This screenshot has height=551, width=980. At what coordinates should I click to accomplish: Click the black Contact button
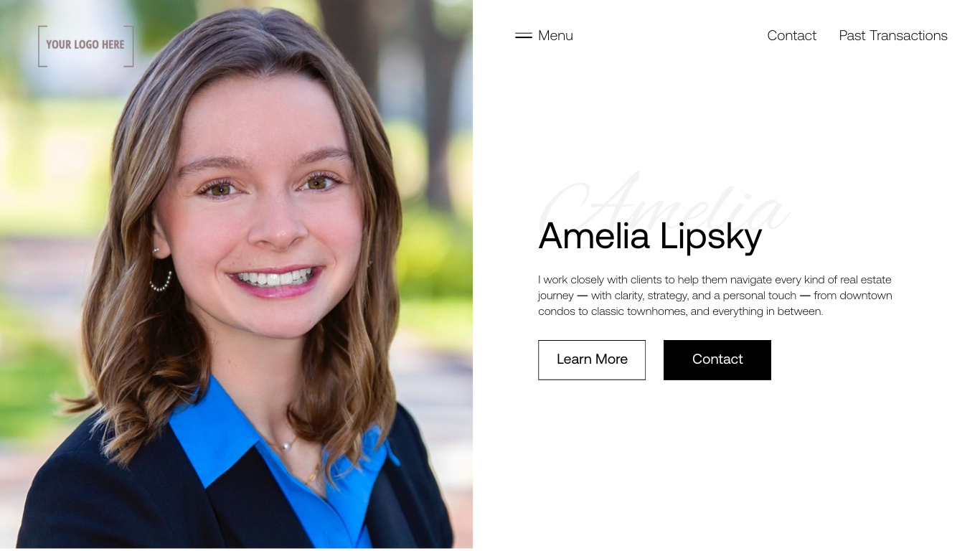pyautogui.click(x=717, y=359)
